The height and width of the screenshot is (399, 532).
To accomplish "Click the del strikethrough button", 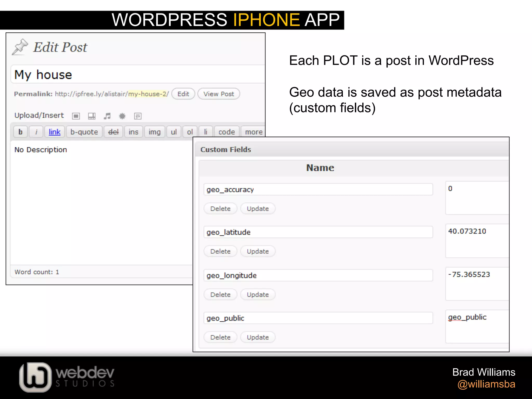I will click(113, 132).
